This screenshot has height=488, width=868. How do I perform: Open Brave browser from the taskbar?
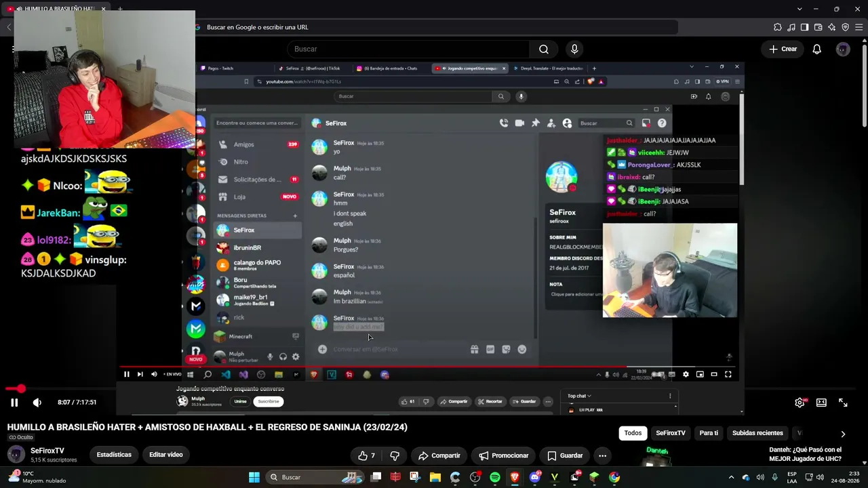click(x=515, y=477)
